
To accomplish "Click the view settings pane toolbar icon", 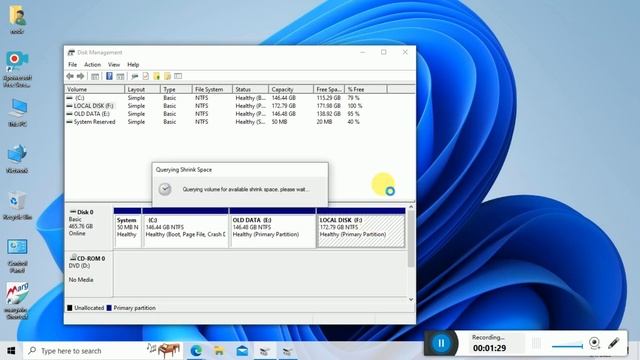I will click(x=178, y=76).
